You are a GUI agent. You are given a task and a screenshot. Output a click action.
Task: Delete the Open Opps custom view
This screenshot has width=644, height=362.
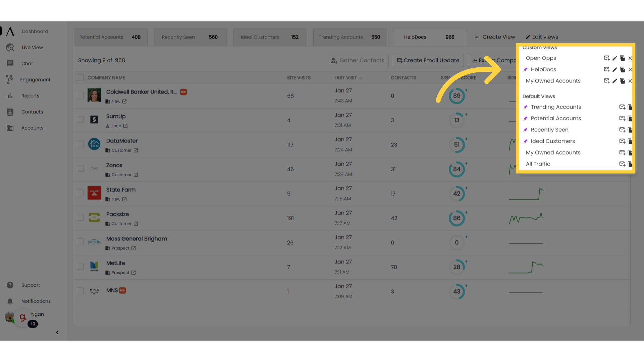click(x=630, y=58)
